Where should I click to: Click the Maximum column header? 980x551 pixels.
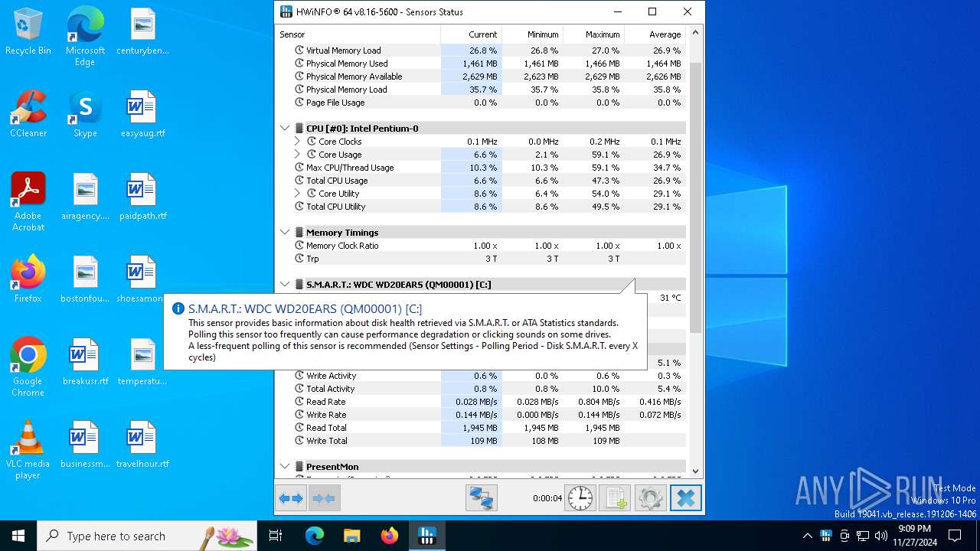tap(593, 34)
